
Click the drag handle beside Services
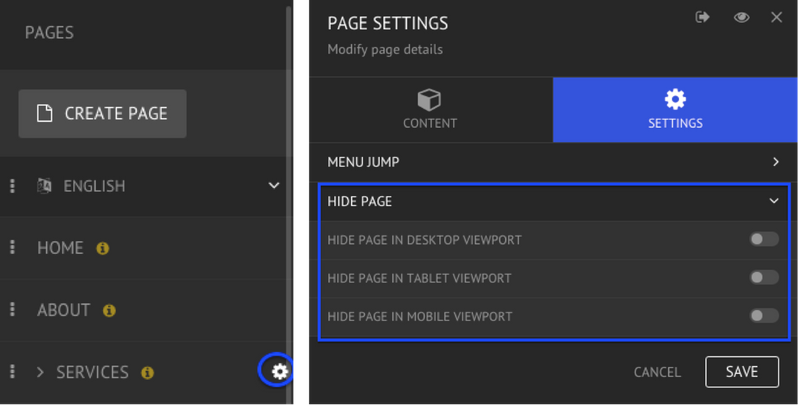[x=12, y=372]
